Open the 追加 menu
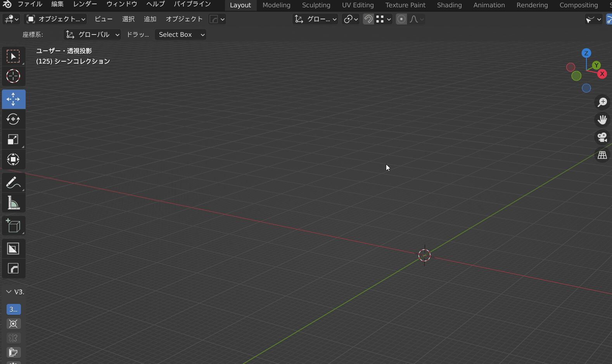612x364 pixels. 150,19
